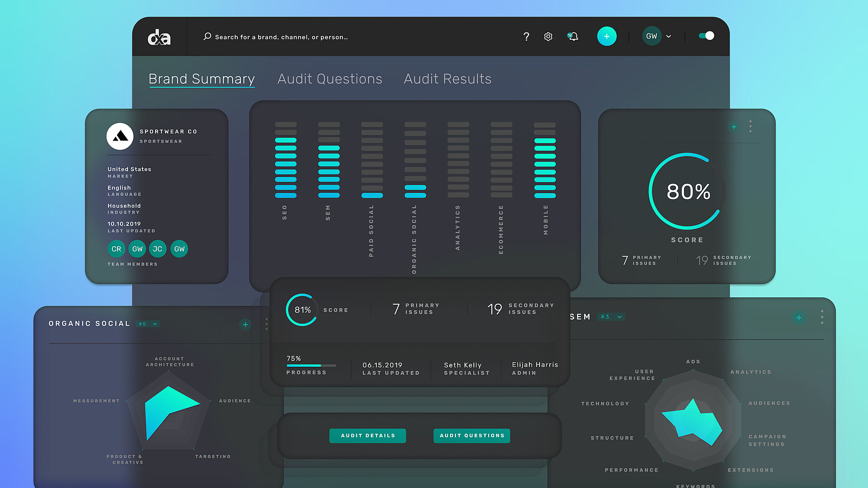
Task: Click '10.10.2019' last updated value
Action: (x=124, y=224)
